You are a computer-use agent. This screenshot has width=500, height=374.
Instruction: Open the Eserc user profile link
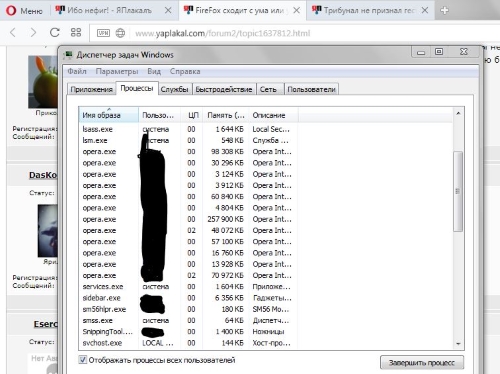click(45, 324)
